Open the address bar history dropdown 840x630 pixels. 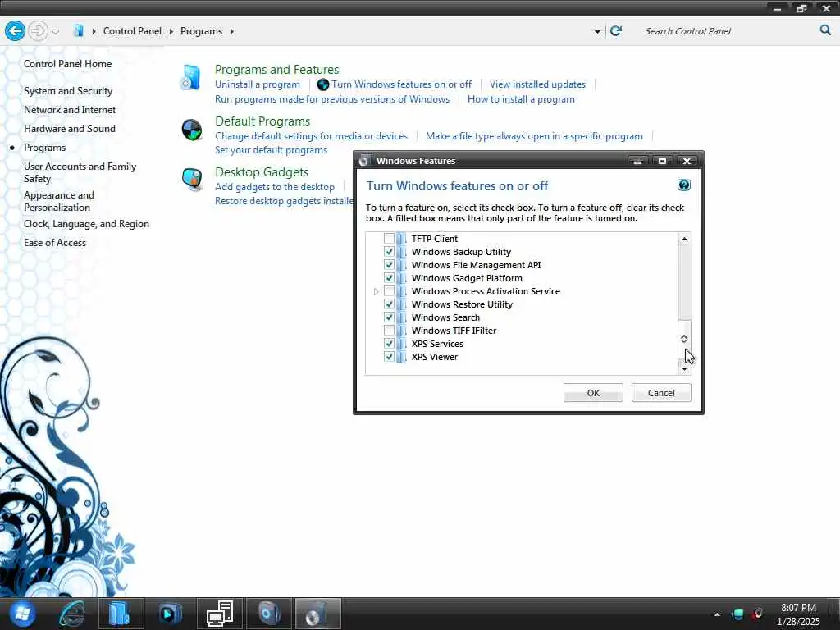(597, 32)
